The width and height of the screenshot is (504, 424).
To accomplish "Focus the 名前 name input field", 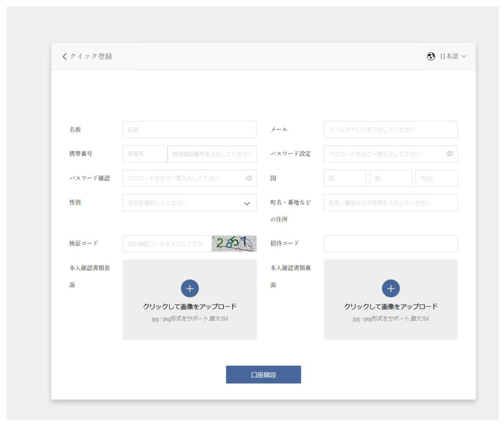I will [x=190, y=130].
